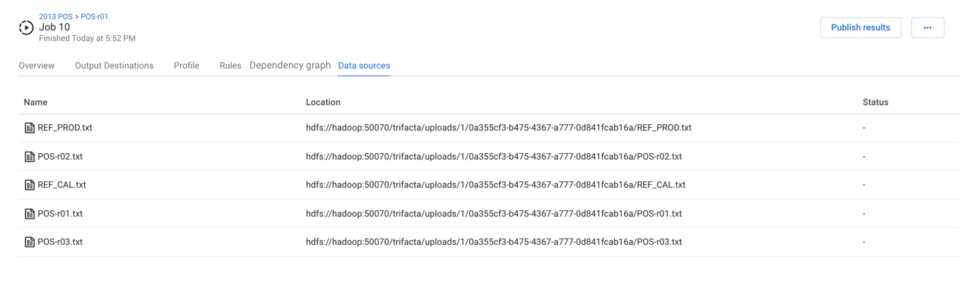The width and height of the screenshot is (980, 290).
Task: Click the file icon next to REF_CAL.txt
Action: [30, 185]
